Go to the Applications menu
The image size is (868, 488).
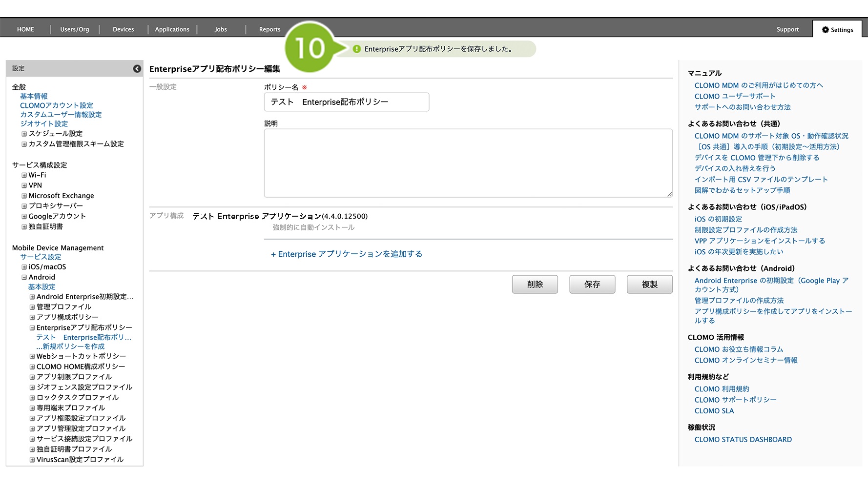172,29
